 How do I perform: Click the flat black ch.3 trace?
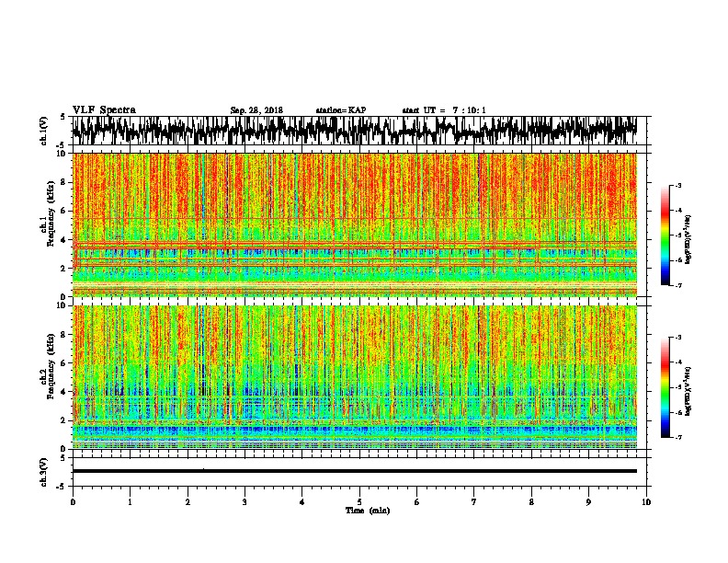[354, 471]
